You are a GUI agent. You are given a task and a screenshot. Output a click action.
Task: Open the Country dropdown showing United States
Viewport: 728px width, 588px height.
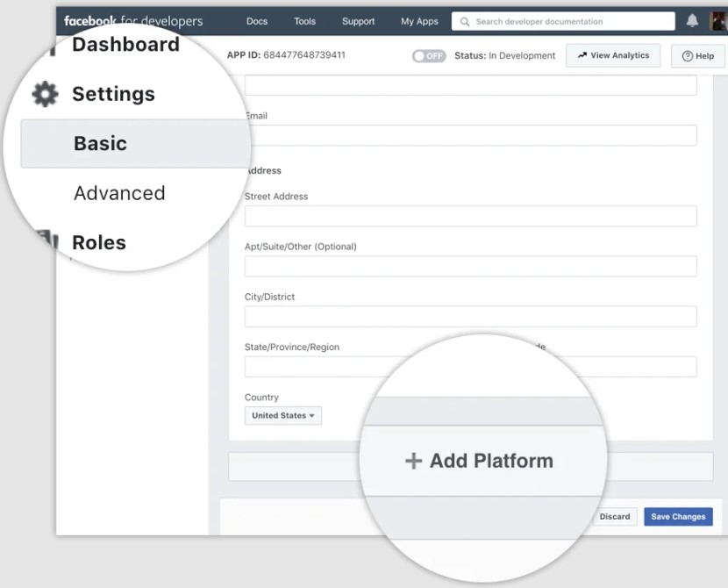282,415
